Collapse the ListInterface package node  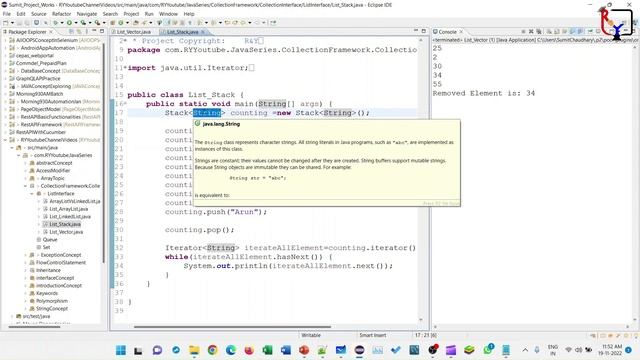pos(32,193)
